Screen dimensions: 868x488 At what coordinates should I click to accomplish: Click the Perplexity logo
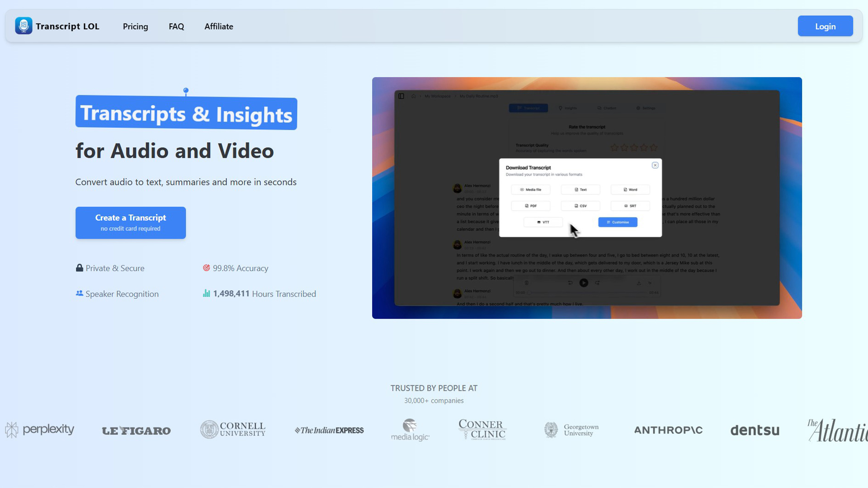39,430
